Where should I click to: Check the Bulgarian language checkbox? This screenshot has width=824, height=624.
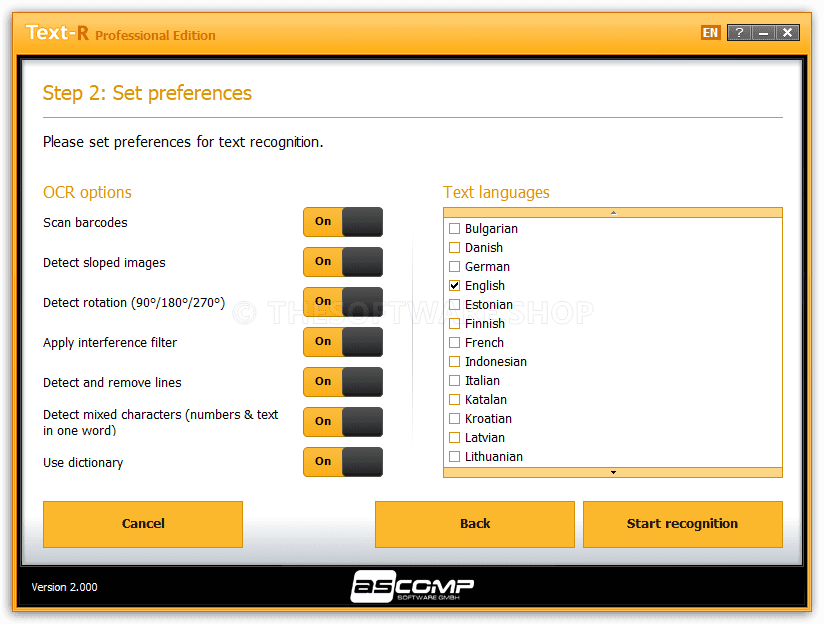coord(455,229)
